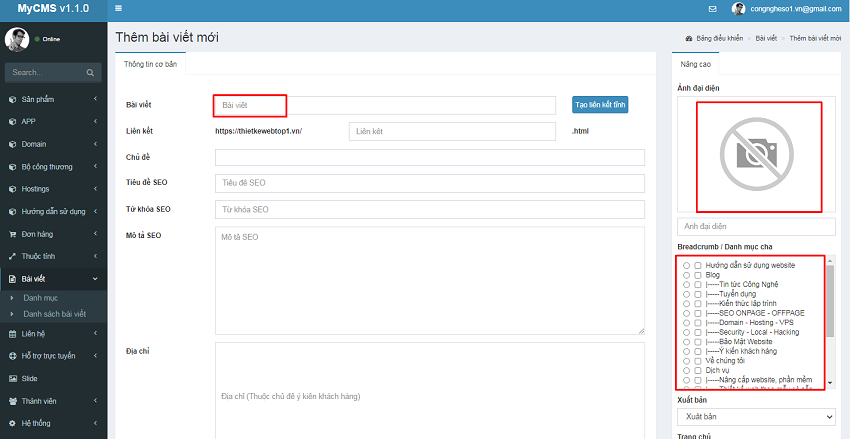The image size is (850, 439).
Task: Check the Tuyển dụng category checkbox
Action: click(697, 293)
